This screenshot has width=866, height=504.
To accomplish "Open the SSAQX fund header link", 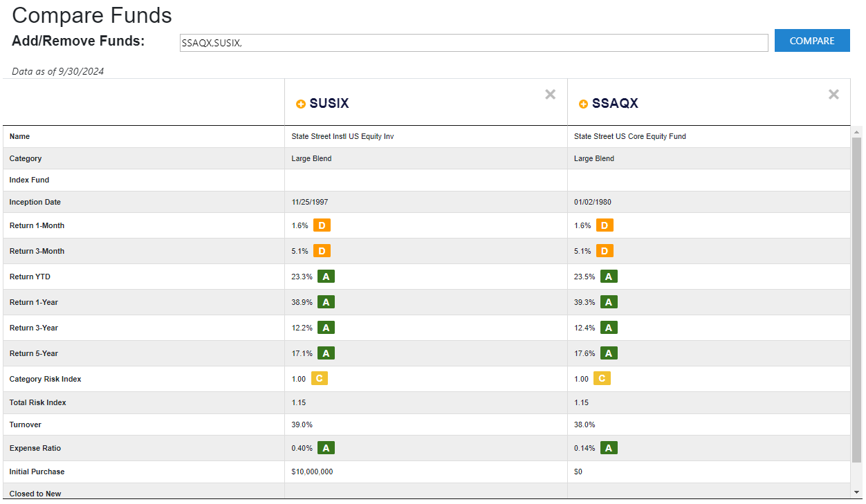I will pyautogui.click(x=615, y=104).
